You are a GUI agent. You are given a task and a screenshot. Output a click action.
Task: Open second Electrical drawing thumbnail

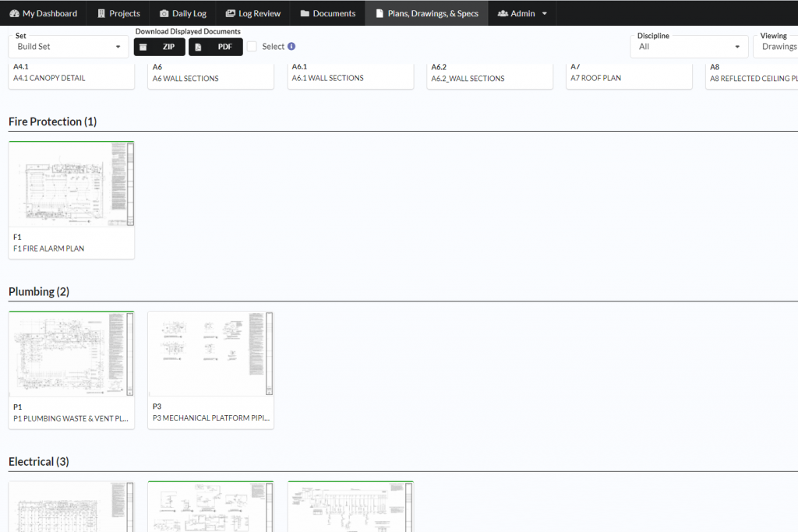coord(210,506)
